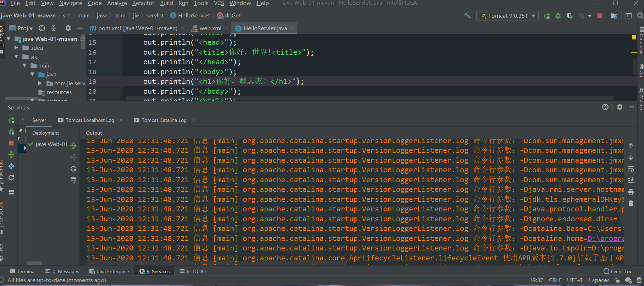Viewport: 644px width, 286px height.
Task: Change UTF-8 file encoding in status bar
Action: pos(574,280)
